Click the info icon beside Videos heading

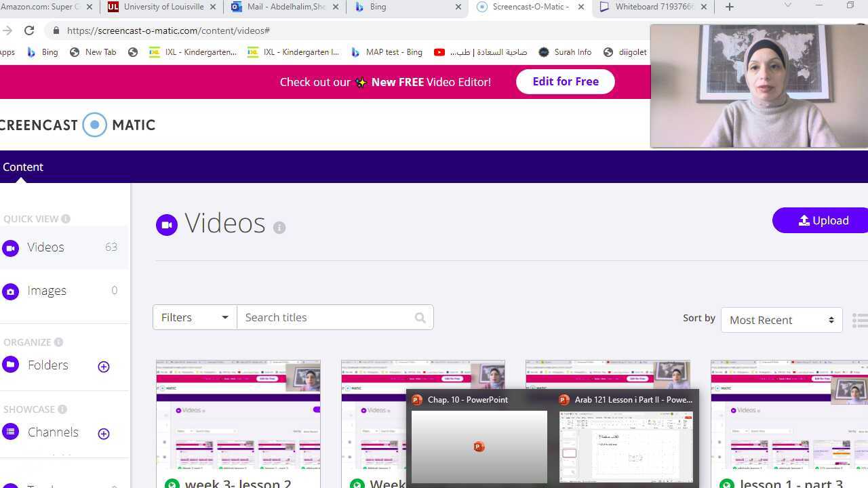click(279, 228)
